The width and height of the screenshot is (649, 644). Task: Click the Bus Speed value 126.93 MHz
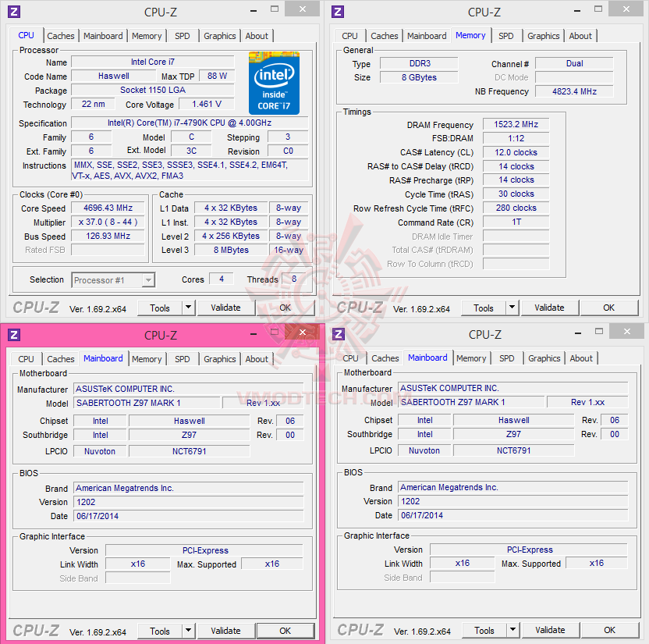coord(108,236)
